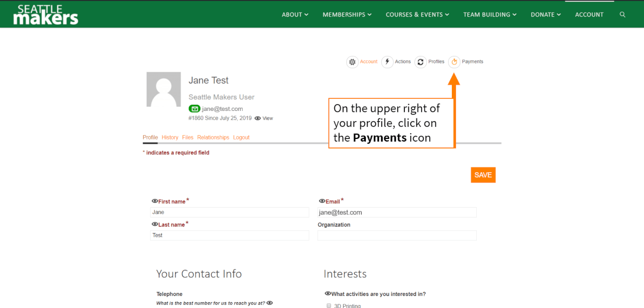Open the Files tab

pos(187,137)
